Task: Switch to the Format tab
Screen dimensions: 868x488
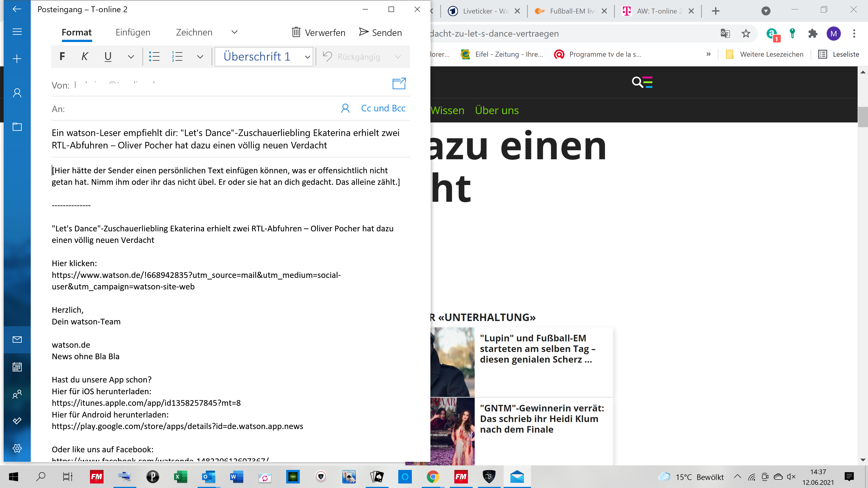Action: tap(76, 32)
